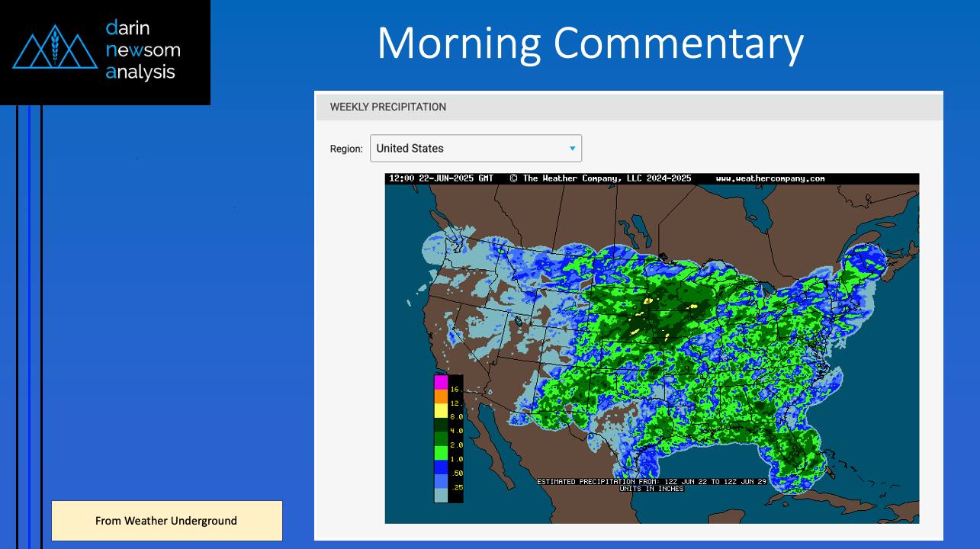Select the yellow legend color swatch
The height and width of the screenshot is (549, 980).
click(441, 410)
